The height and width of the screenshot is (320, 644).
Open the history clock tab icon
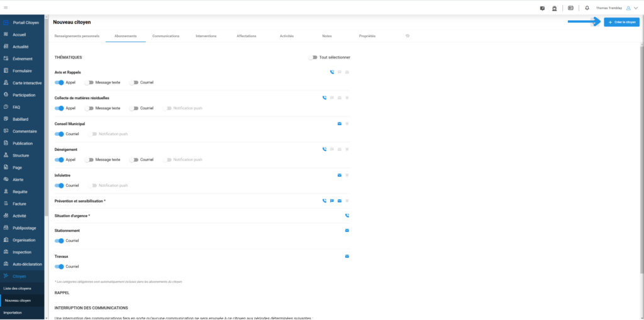408,36
